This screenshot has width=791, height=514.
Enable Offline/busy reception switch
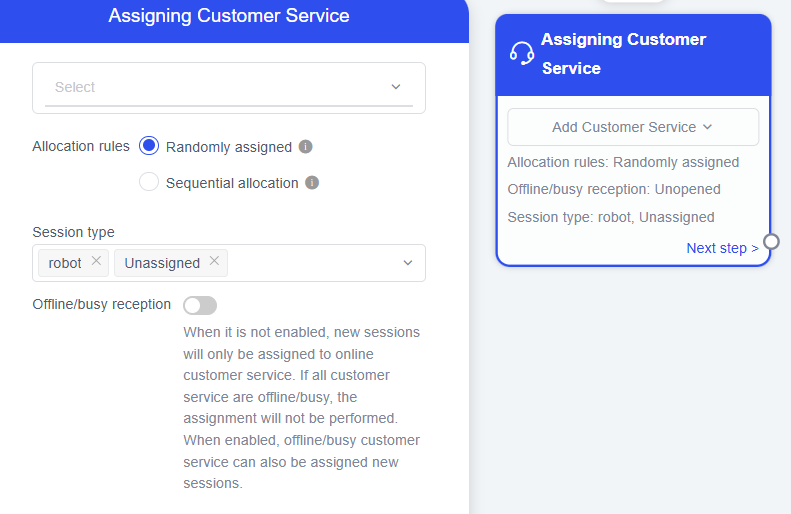coord(200,305)
